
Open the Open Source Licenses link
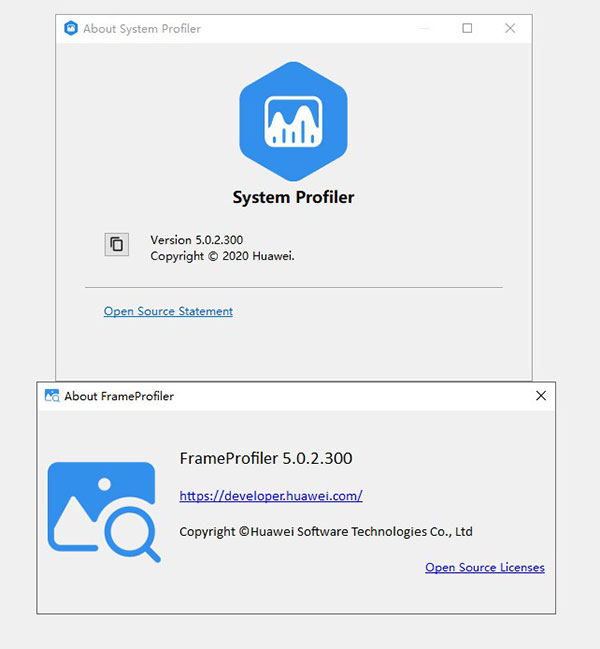tap(485, 567)
